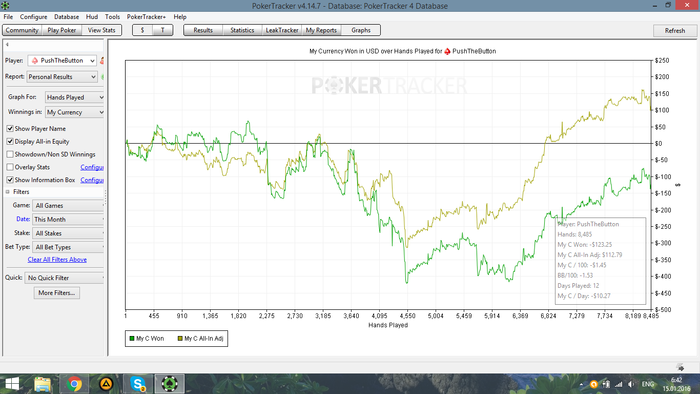Select the View Stats tab

coord(101,30)
